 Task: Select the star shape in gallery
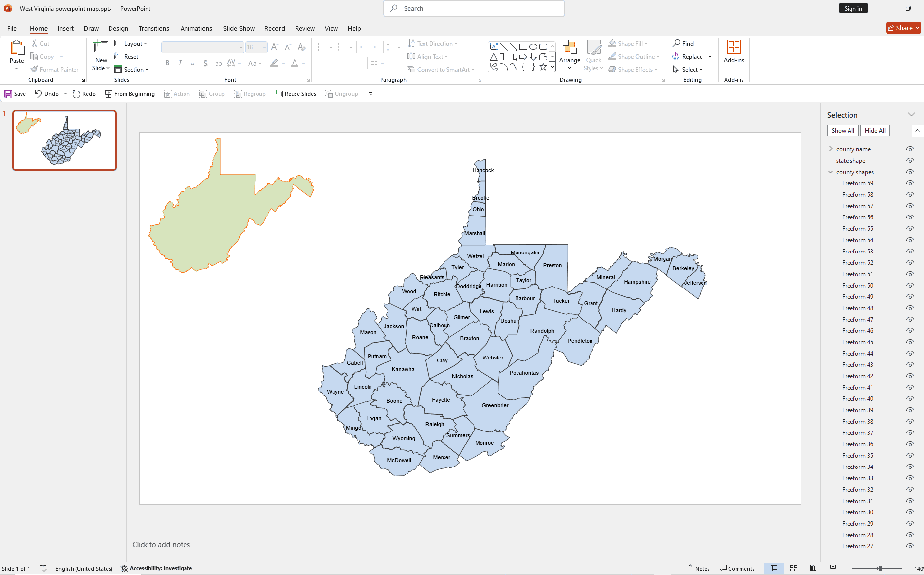pos(543,67)
